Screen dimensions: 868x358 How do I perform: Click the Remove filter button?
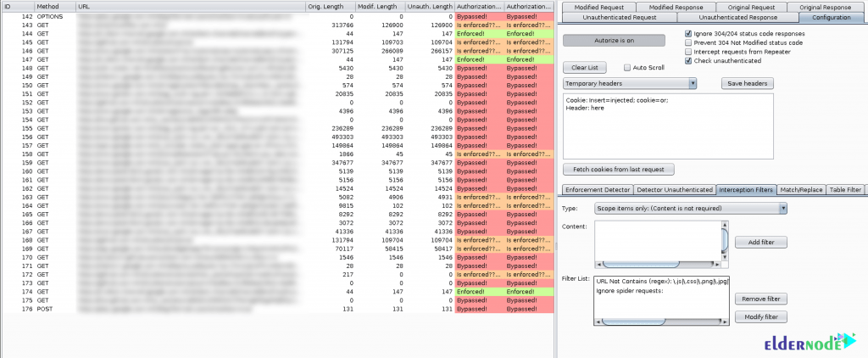tap(760, 299)
